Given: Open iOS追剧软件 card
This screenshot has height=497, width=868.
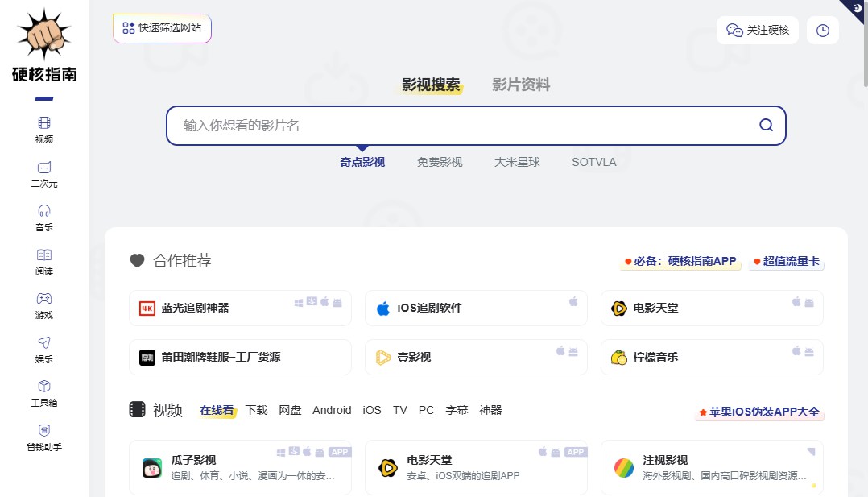Looking at the screenshot, I should tap(476, 308).
